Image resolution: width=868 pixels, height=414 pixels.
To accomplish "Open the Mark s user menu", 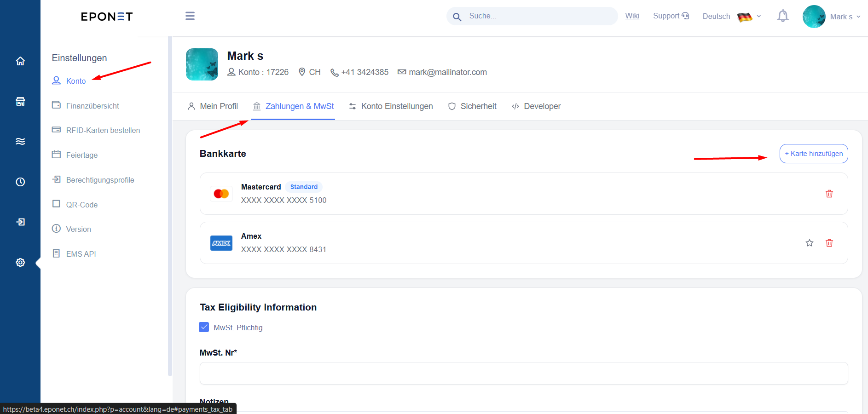I will coord(832,17).
